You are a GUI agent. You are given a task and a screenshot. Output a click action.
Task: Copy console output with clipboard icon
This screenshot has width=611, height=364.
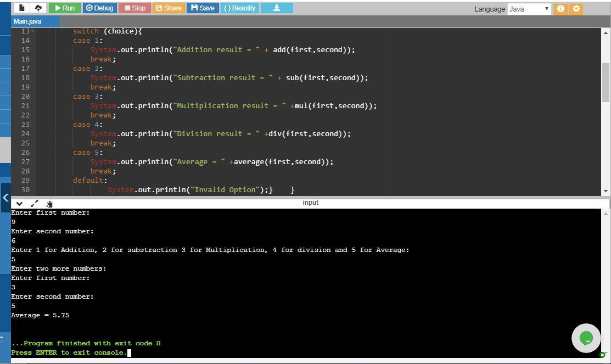pos(49,204)
